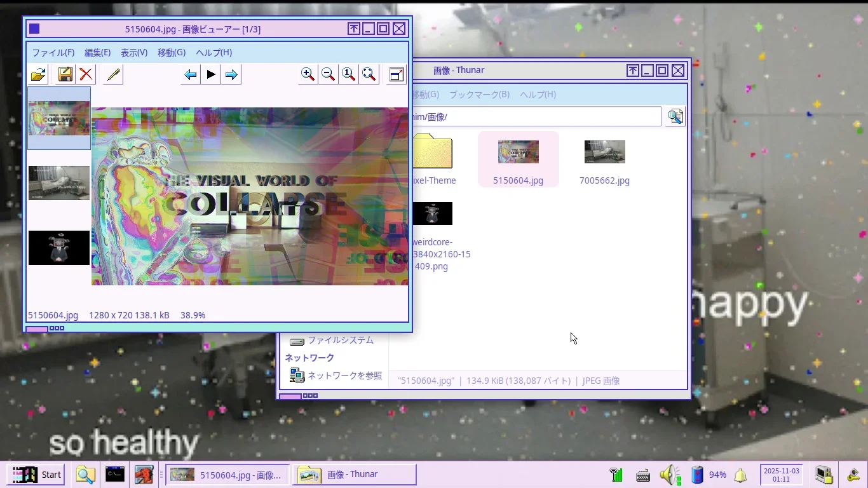Toggle fullscreen mode in image viewer

pyautogui.click(x=397, y=75)
